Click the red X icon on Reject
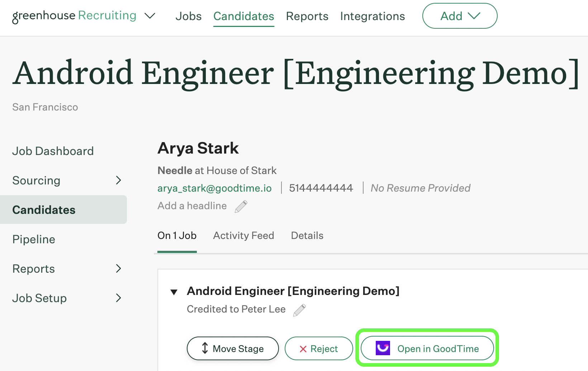Viewport: 588px width, 371px height. coord(303,349)
